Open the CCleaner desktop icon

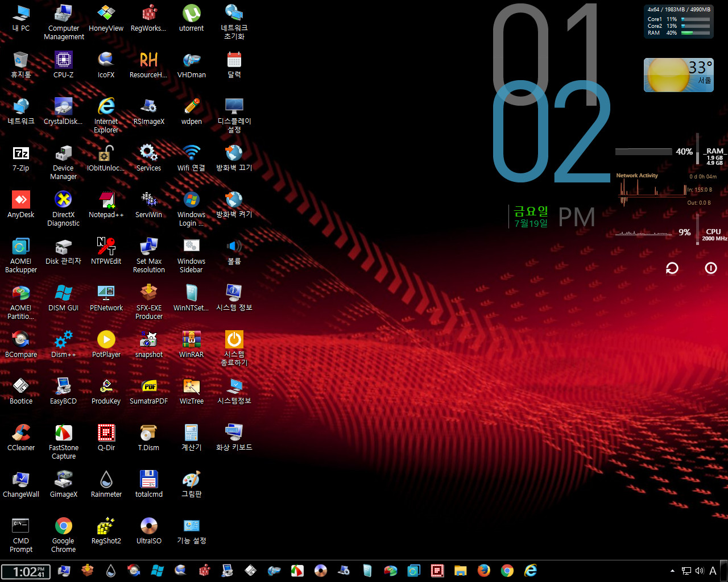click(20, 438)
